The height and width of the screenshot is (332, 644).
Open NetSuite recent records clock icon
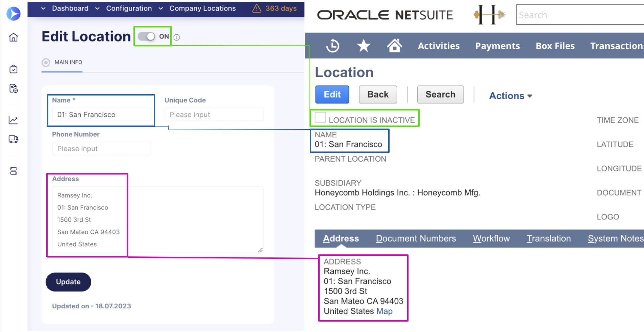(x=333, y=46)
